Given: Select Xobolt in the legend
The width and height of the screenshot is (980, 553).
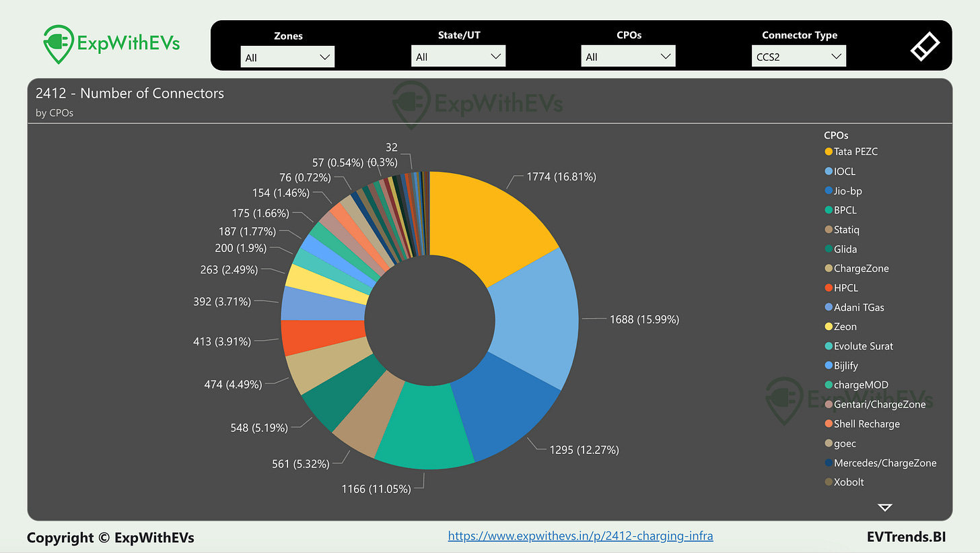Looking at the screenshot, I should [x=844, y=482].
